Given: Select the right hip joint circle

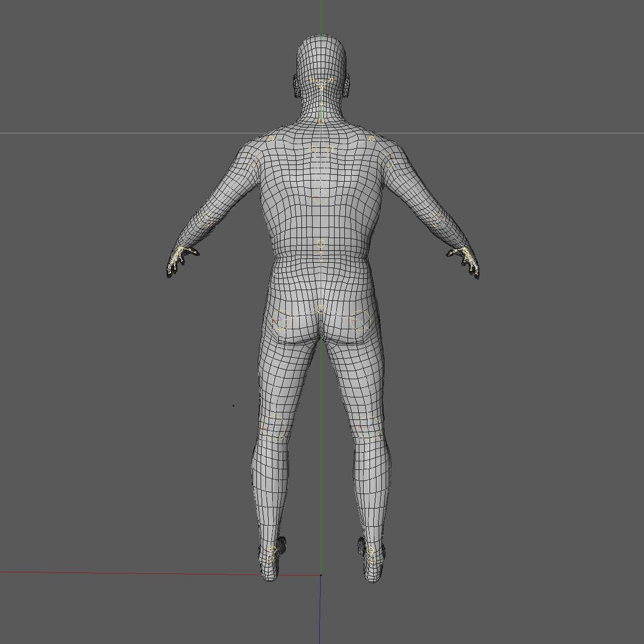Looking at the screenshot, I should (x=360, y=320).
